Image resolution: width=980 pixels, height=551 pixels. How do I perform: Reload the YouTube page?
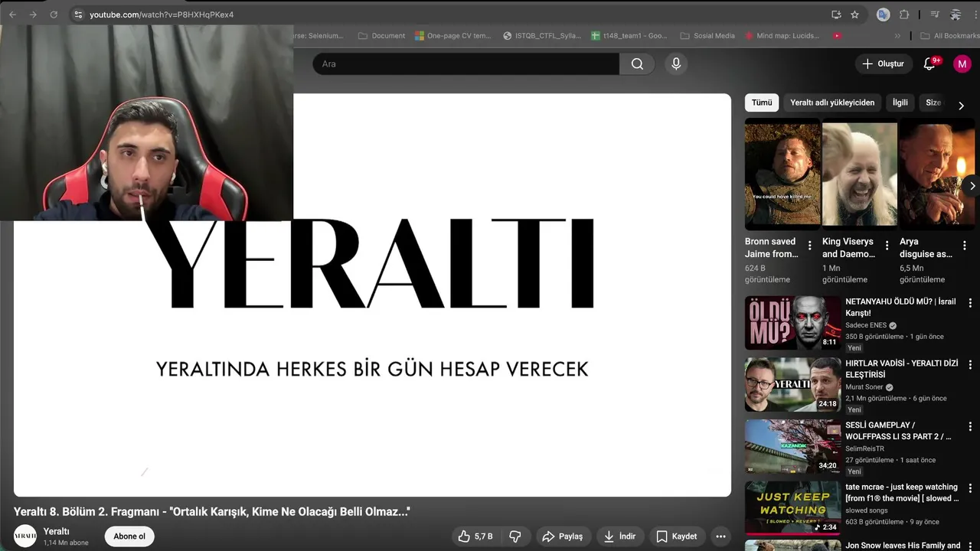pos(54,15)
